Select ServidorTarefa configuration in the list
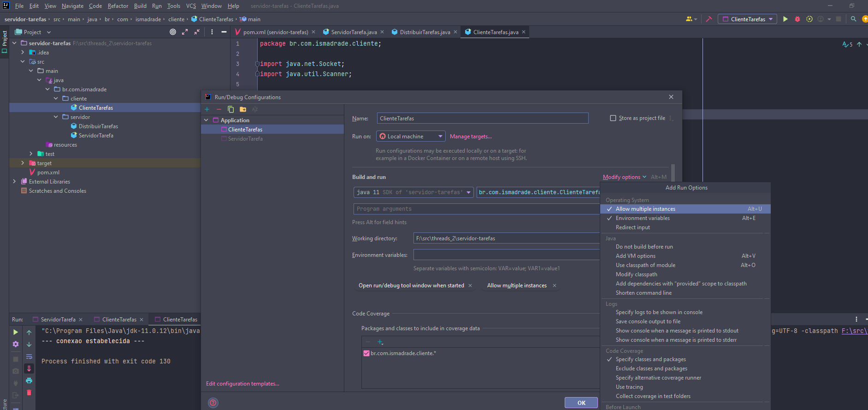The height and width of the screenshot is (410, 868). pos(245,139)
